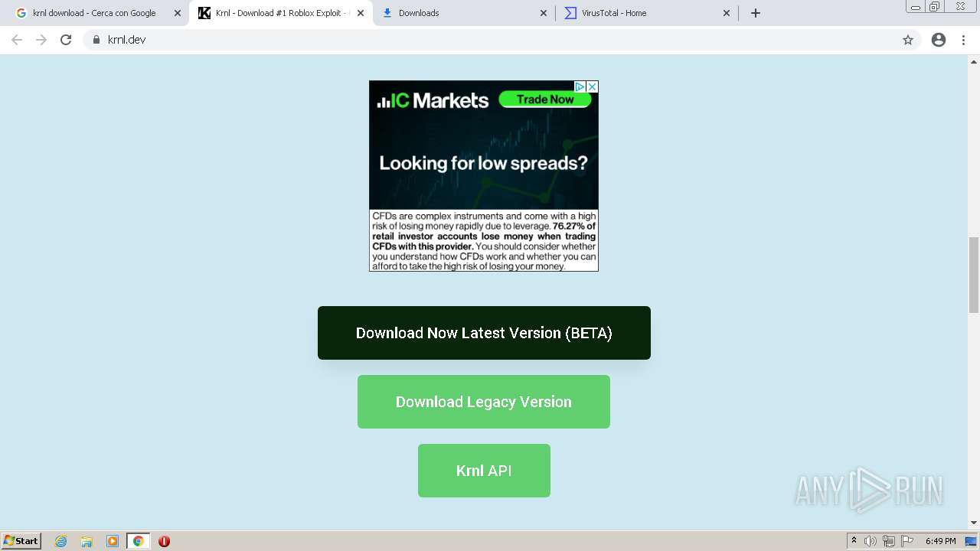Screen dimensions: 980x551
Task: Switch to Downloads tab
Action: coord(464,13)
